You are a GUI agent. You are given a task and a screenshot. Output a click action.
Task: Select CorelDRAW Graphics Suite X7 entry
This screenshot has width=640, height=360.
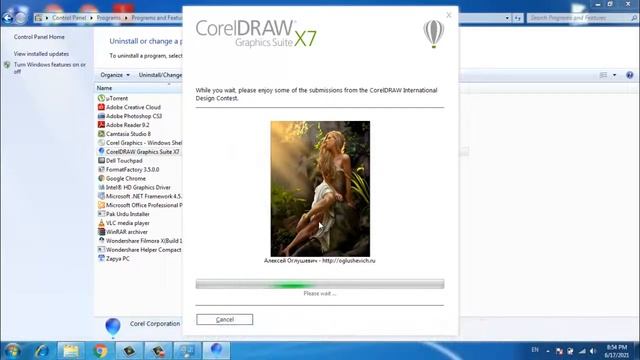point(139,152)
